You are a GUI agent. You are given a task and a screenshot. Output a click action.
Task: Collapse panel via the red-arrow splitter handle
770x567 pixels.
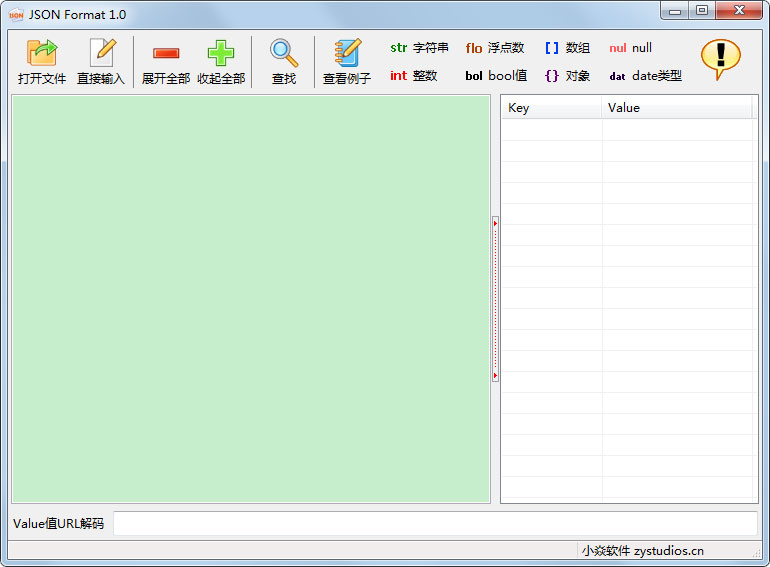click(495, 298)
